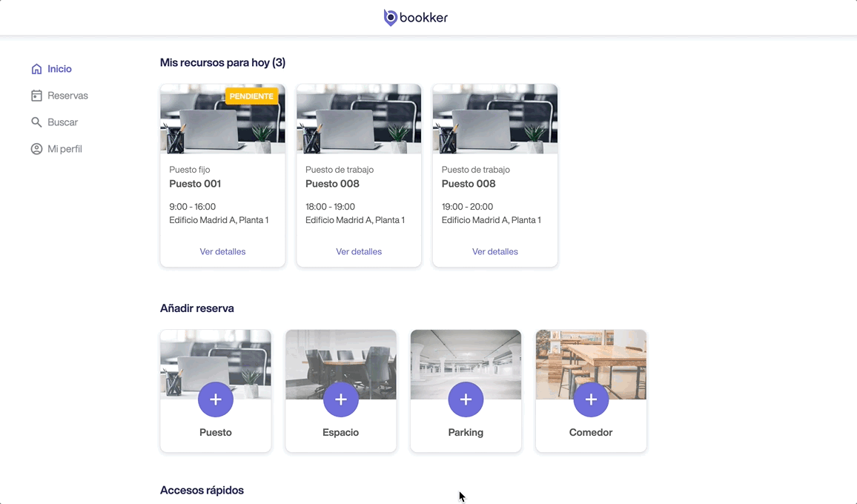
Task: Click the Comedor label text
Action: point(591,433)
